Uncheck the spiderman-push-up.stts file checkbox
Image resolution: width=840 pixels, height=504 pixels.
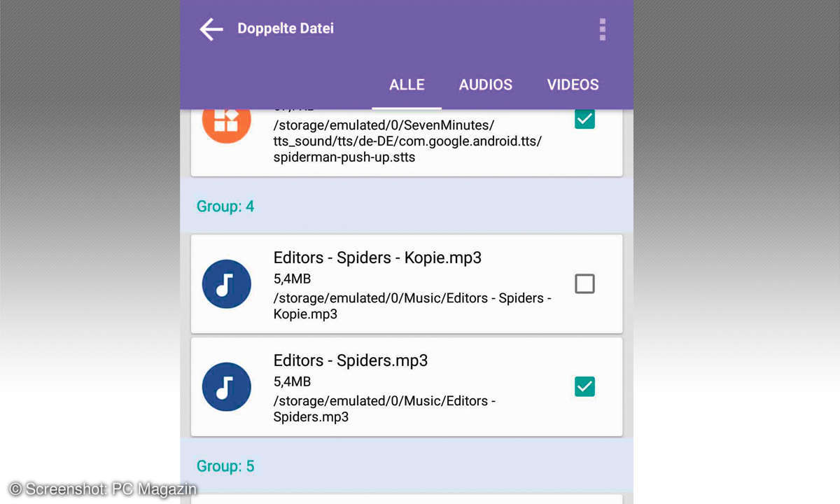[x=584, y=119]
